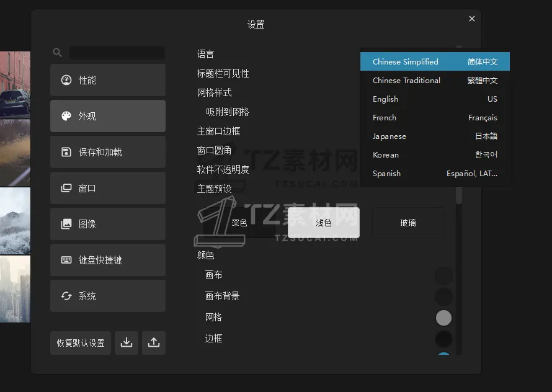Click the magnifier search icon
This screenshot has height=392, width=552.
pos(58,53)
